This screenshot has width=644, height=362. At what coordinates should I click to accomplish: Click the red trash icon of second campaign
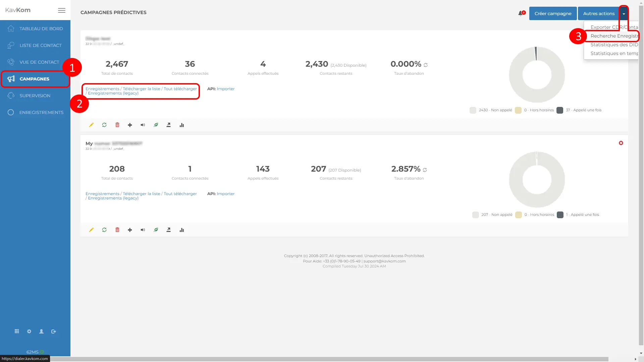click(x=117, y=230)
